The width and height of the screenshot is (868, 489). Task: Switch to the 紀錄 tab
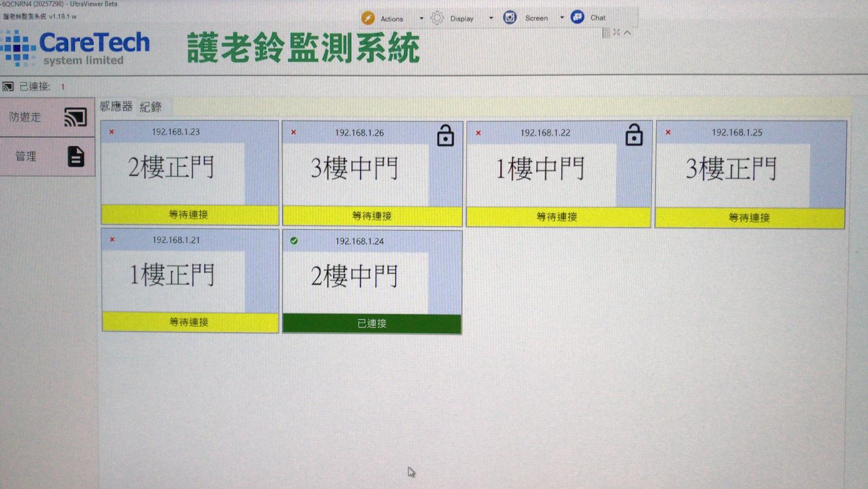[151, 107]
